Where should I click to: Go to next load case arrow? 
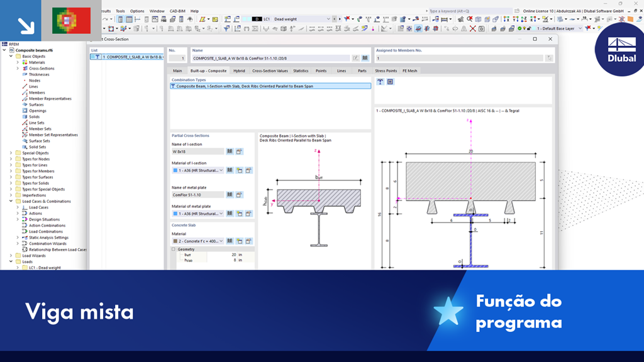tap(339, 19)
